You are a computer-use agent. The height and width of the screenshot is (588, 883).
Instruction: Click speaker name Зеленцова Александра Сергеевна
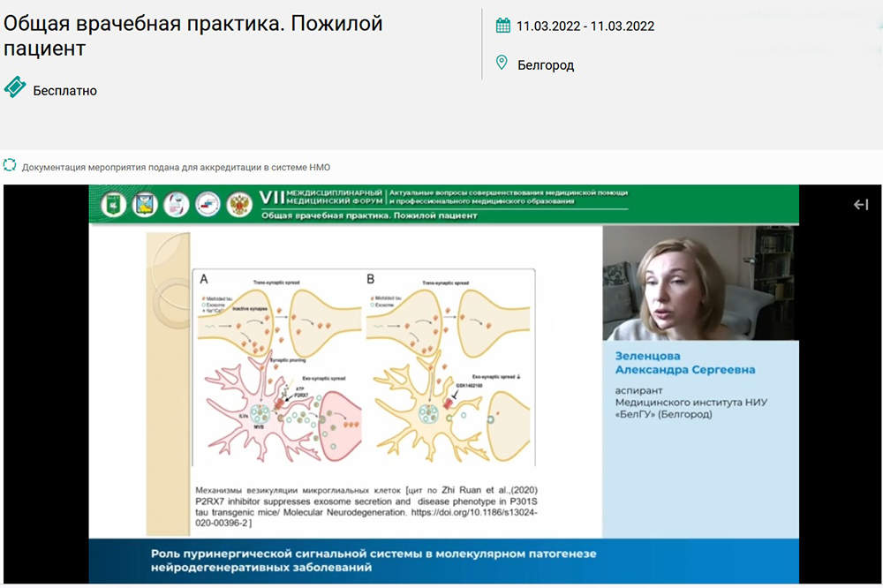tap(685, 363)
